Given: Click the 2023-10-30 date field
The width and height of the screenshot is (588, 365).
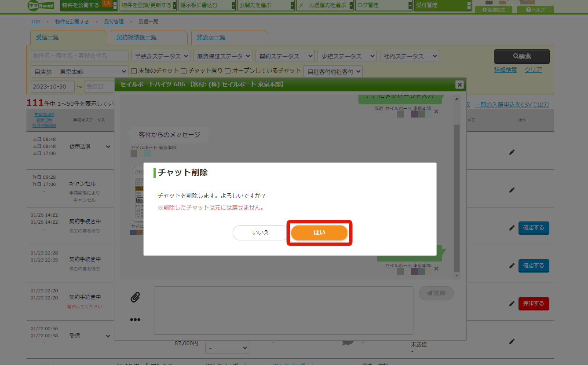Looking at the screenshot, I should point(53,87).
